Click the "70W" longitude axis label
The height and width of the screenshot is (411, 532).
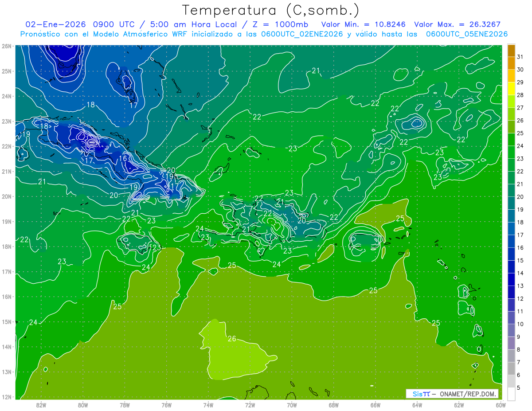[292, 405]
